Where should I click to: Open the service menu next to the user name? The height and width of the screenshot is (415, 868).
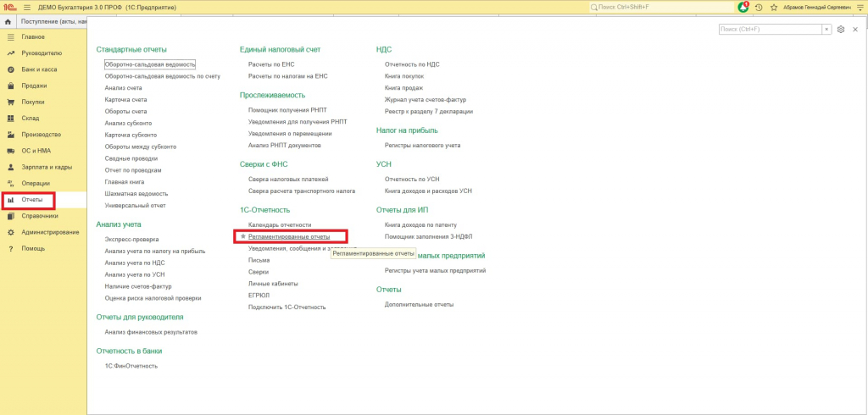[x=860, y=8]
